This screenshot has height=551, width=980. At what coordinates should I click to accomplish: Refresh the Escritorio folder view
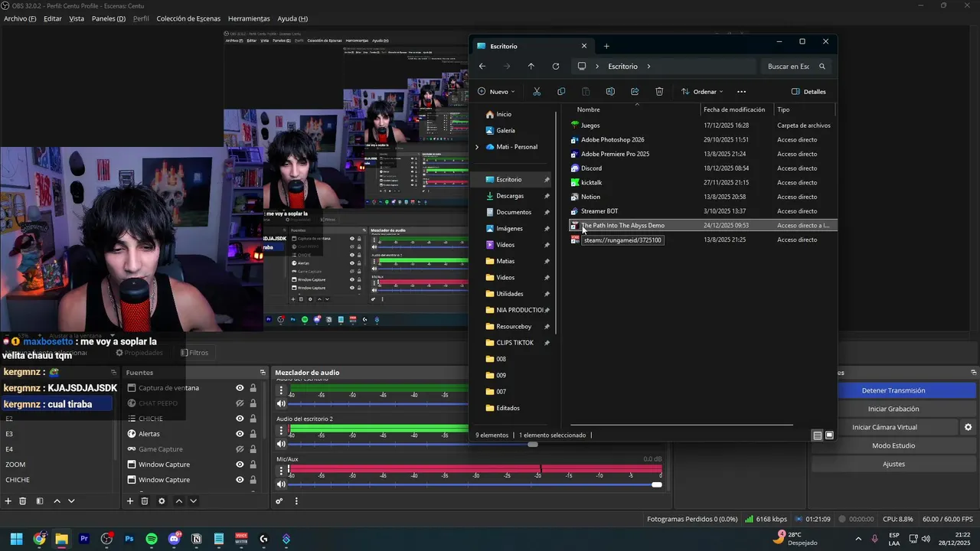pyautogui.click(x=556, y=67)
